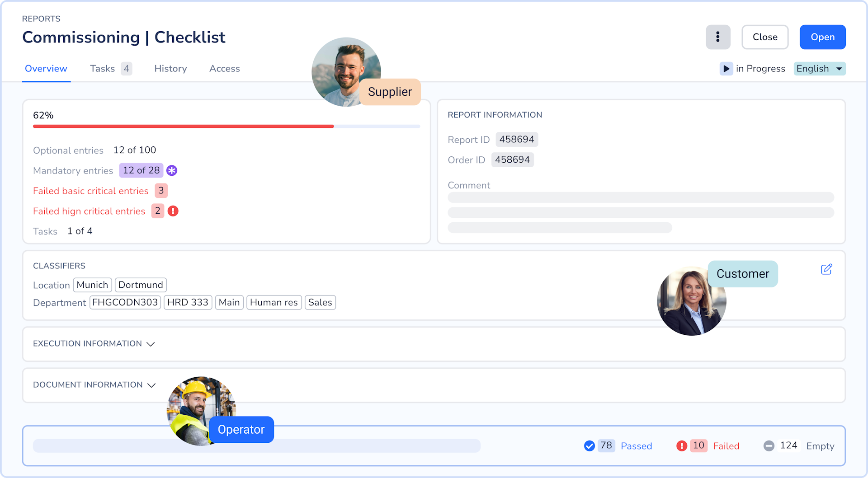Click the Supplier avatar image
868x478 pixels.
[346, 72]
